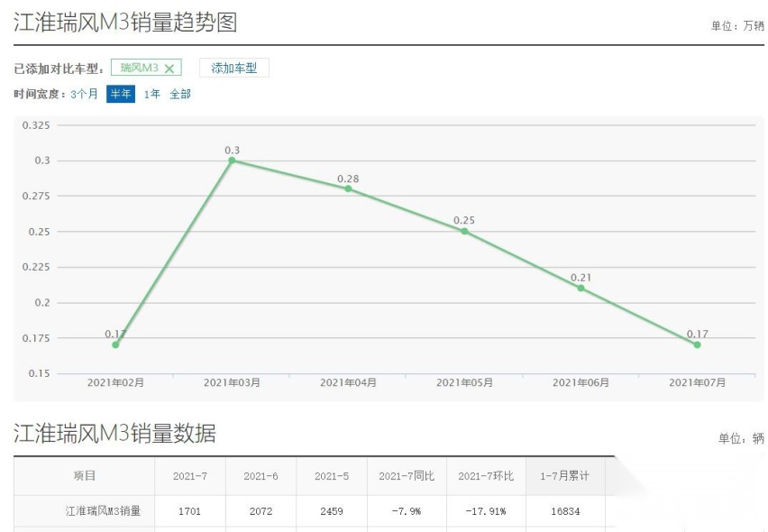The image size is (768, 532).
Task: Click the 时间宽度 label
Action: click(37, 94)
